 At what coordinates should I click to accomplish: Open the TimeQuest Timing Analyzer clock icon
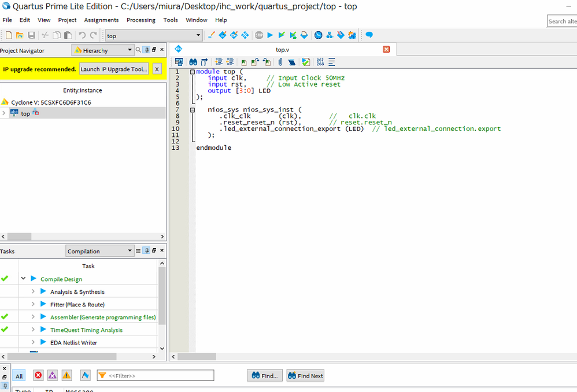319,35
